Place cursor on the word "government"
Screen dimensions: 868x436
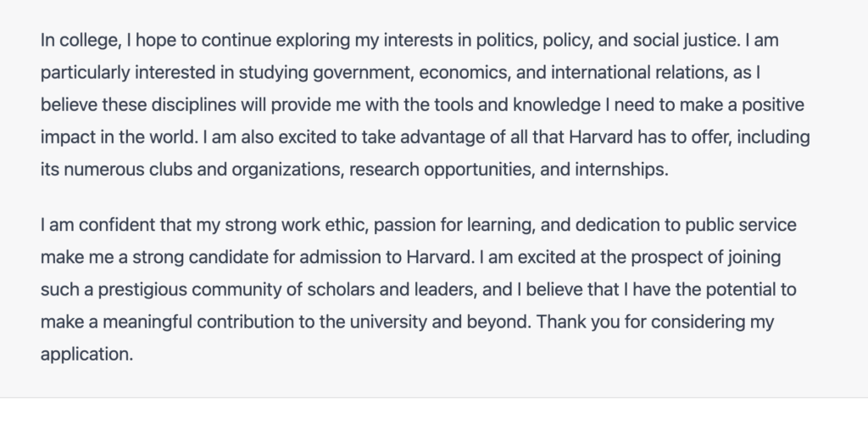pyautogui.click(x=363, y=73)
